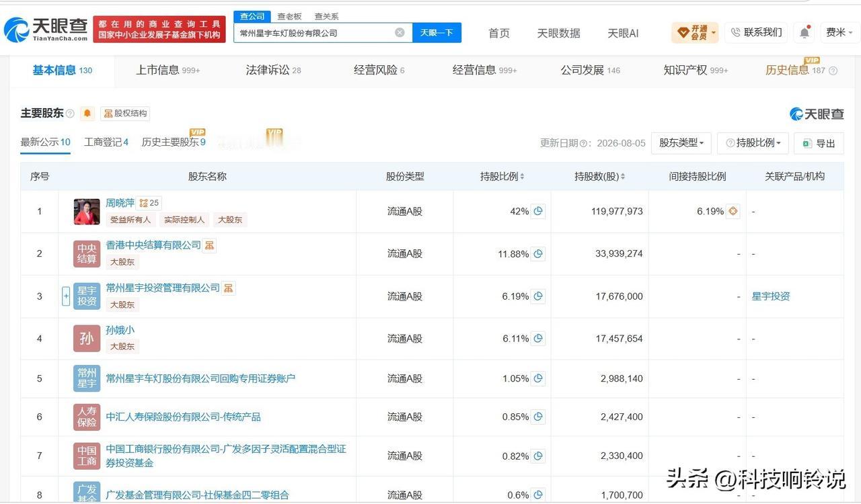Viewport: 861px width, 504px height.
Task: Click 周晓萍's profile photo
Action: pyautogui.click(x=87, y=212)
